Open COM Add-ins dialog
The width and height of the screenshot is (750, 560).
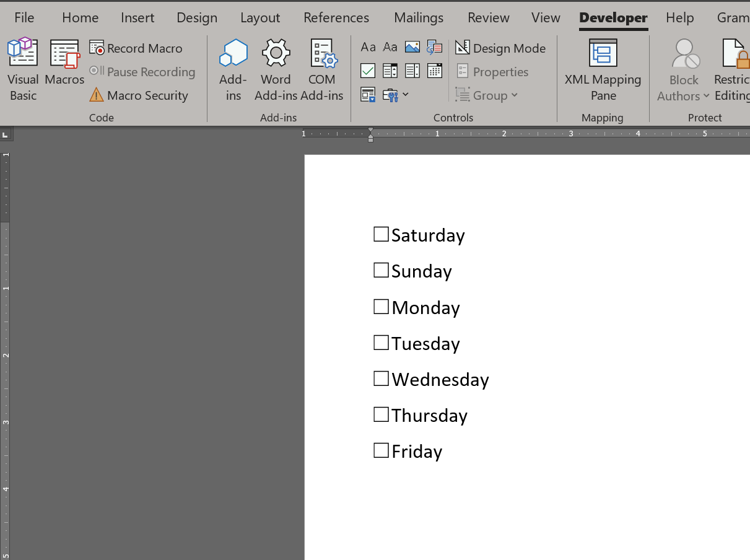tap(322, 69)
